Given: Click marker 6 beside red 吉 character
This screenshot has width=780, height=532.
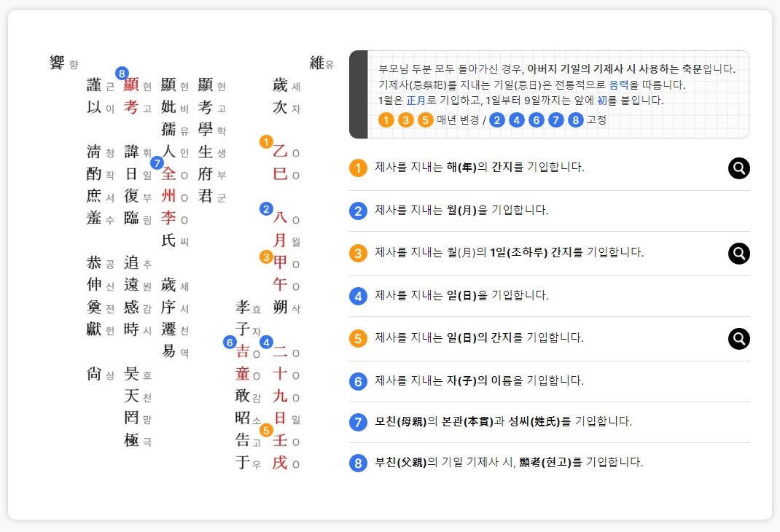Looking at the screenshot, I should click(230, 342).
